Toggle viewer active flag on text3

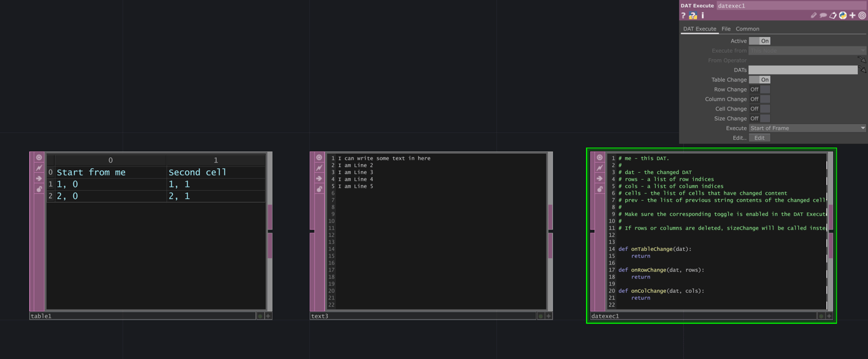click(319, 158)
